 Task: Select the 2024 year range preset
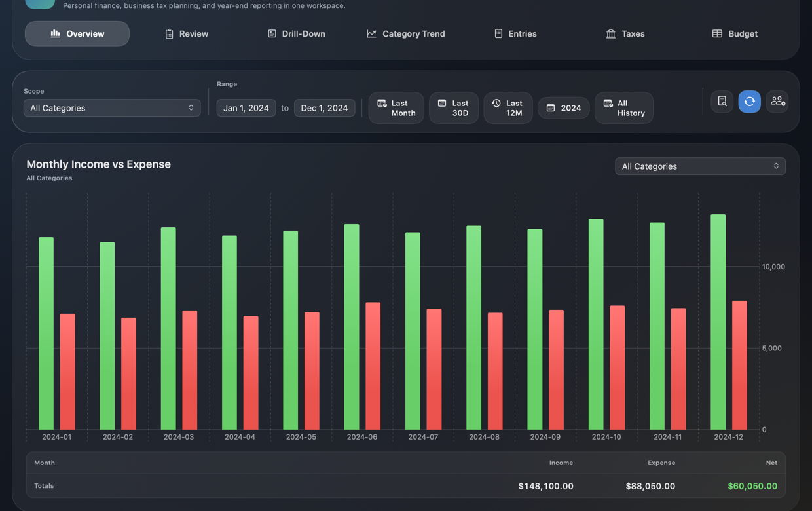click(563, 108)
